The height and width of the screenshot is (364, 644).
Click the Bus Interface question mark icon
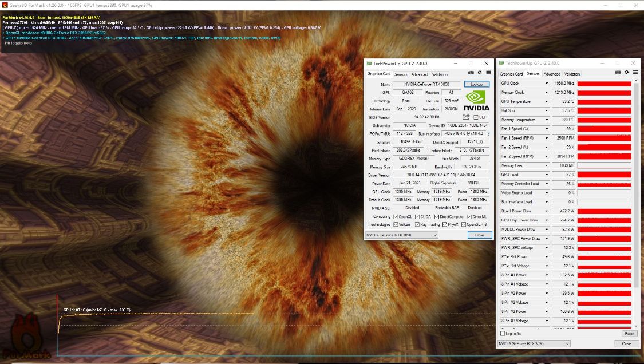tap(488, 133)
